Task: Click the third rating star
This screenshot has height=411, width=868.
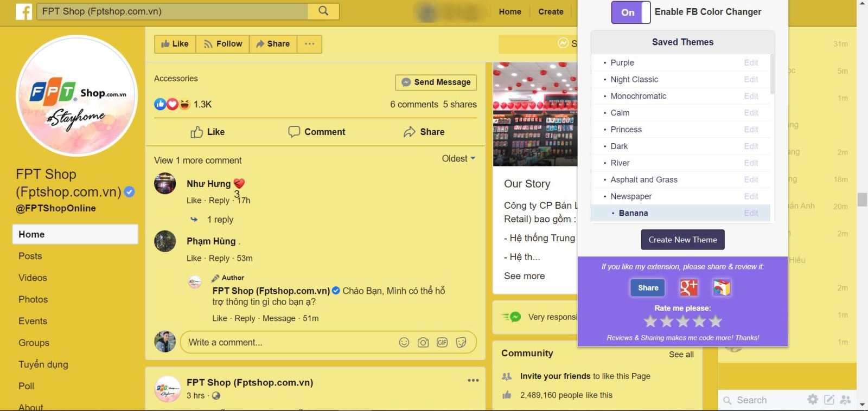Action: pyautogui.click(x=683, y=322)
